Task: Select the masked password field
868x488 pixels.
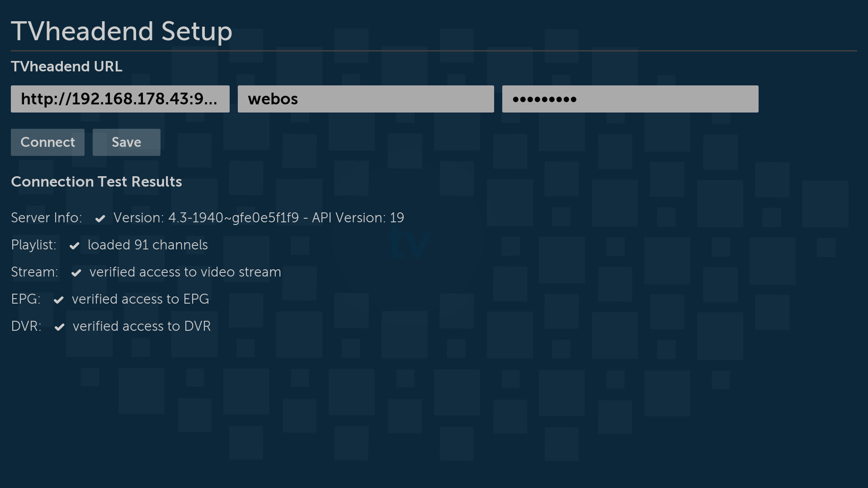Action: click(x=630, y=99)
